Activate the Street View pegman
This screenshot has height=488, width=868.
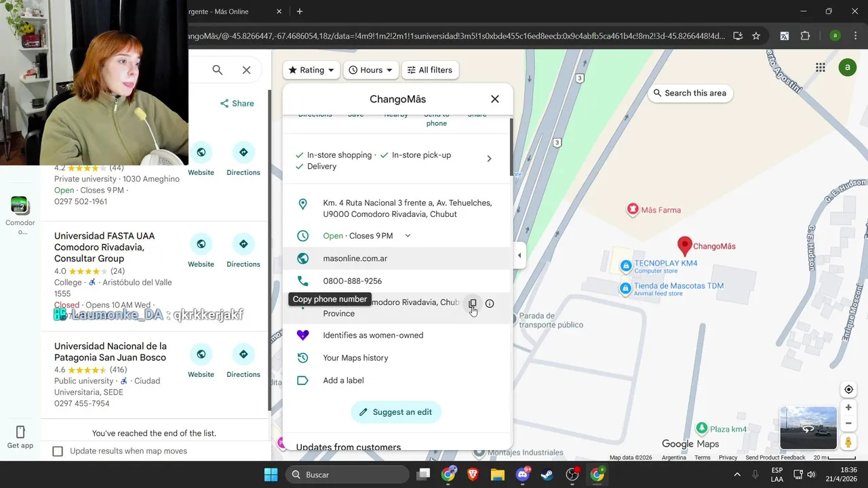848,442
